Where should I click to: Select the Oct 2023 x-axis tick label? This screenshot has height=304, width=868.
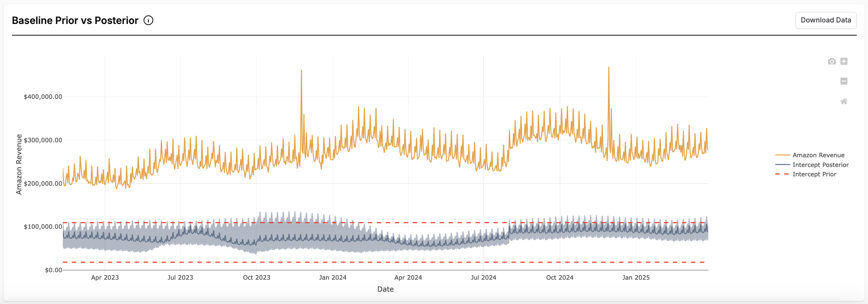tap(256, 277)
